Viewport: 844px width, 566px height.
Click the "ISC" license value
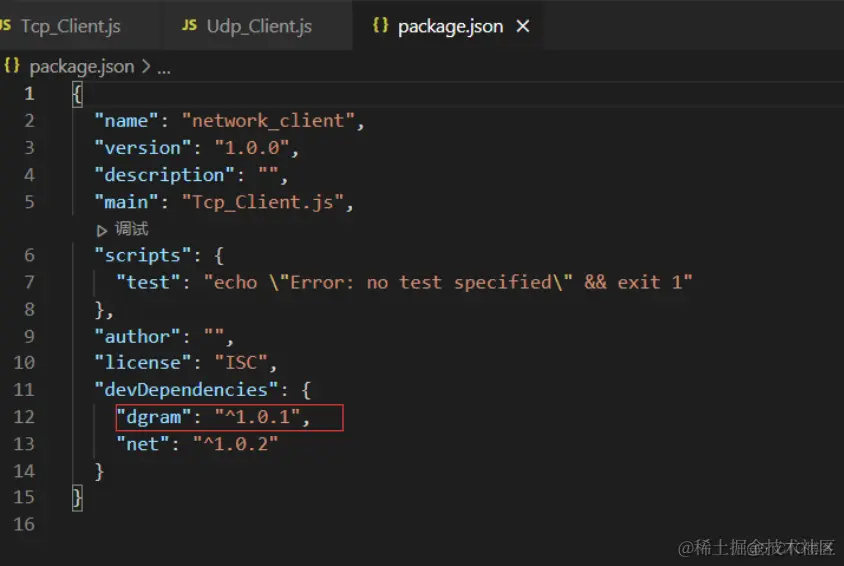point(241,363)
